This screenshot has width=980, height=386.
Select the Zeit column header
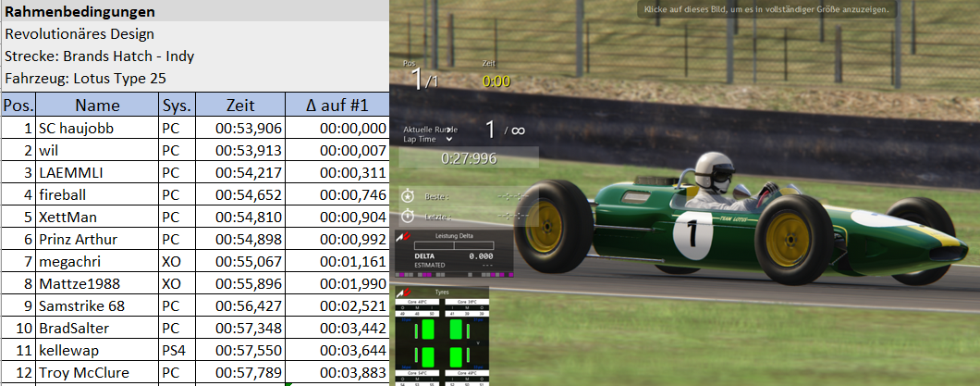tap(240, 105)
